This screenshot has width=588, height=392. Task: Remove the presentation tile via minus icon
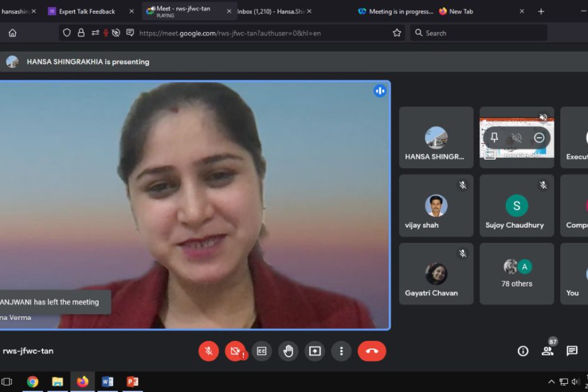[x=539, y=138]
